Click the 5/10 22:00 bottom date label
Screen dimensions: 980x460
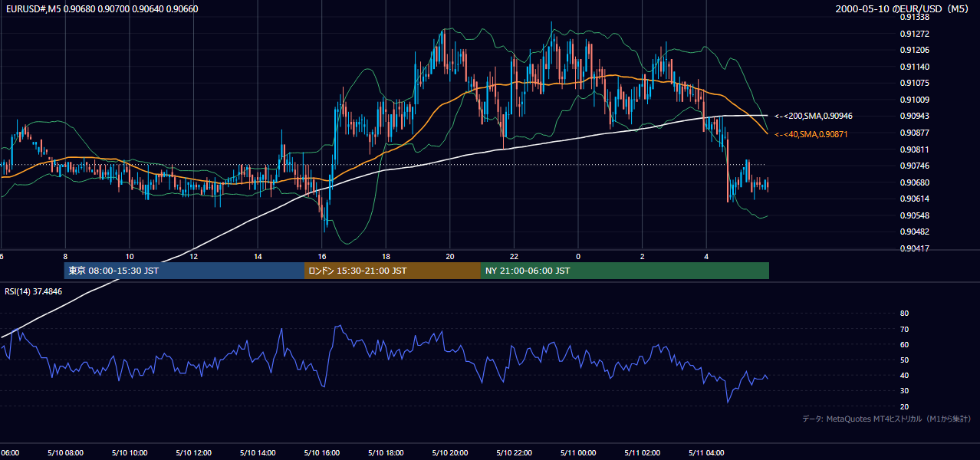[514, 453]
